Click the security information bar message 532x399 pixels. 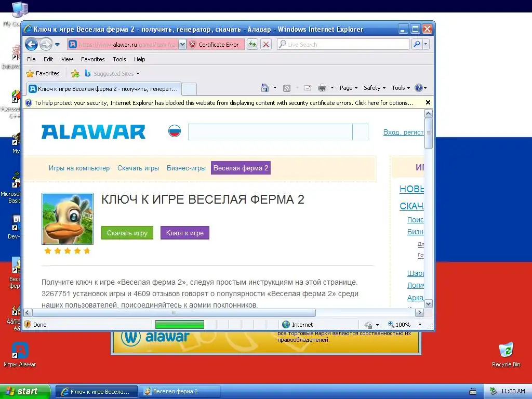(x=224, y=103)
